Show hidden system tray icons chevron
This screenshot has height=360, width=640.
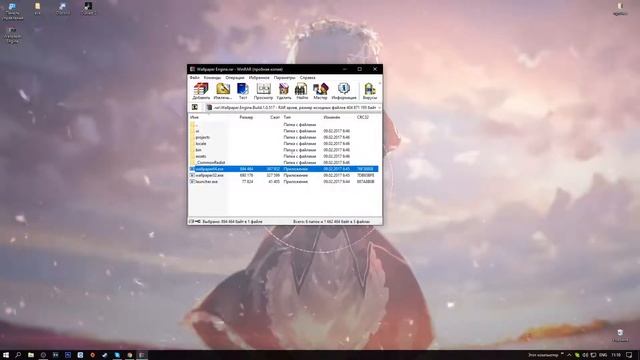(569, 355)
